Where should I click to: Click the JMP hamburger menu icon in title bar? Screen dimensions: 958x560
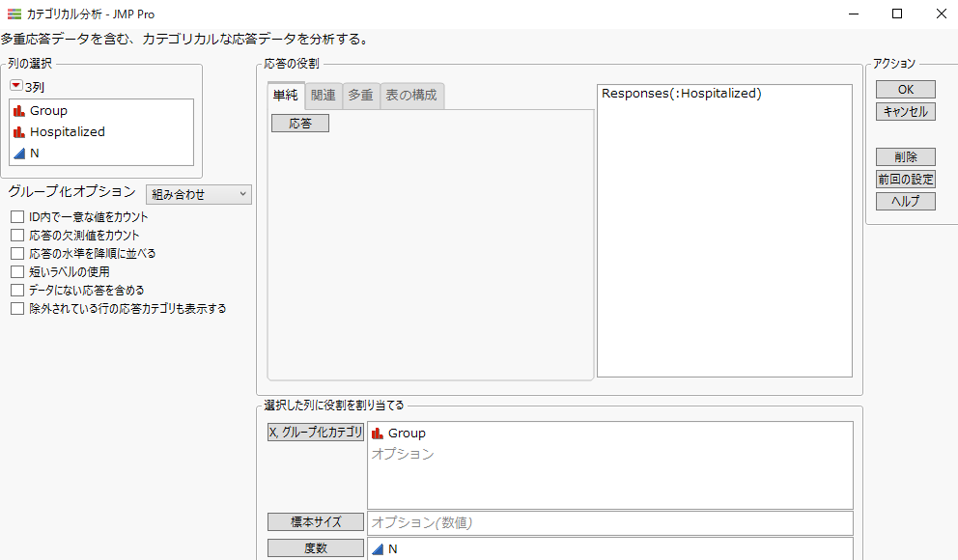tap(16, 14)
